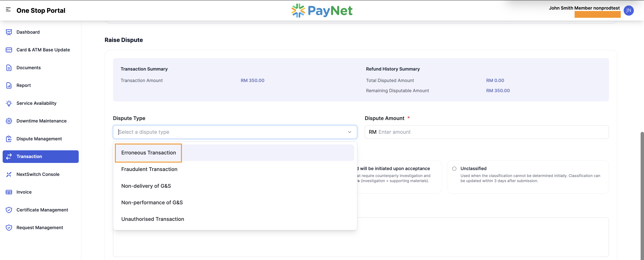Click the Transaction Summary heading

(144, 69)
